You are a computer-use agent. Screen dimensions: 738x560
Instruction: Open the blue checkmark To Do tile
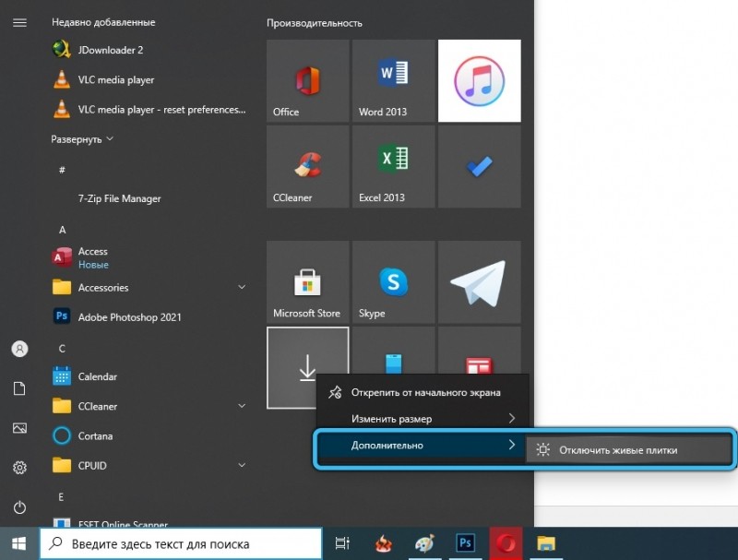479,166
